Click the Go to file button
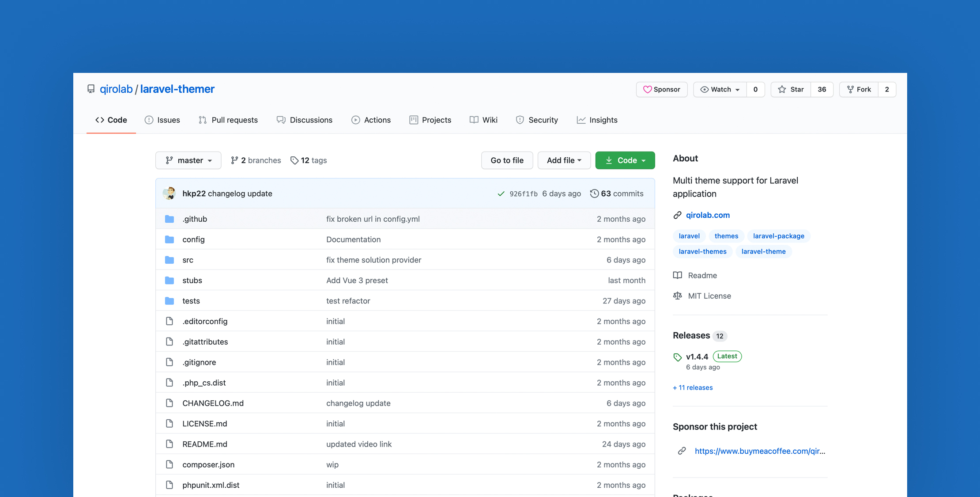 [507, 160]
